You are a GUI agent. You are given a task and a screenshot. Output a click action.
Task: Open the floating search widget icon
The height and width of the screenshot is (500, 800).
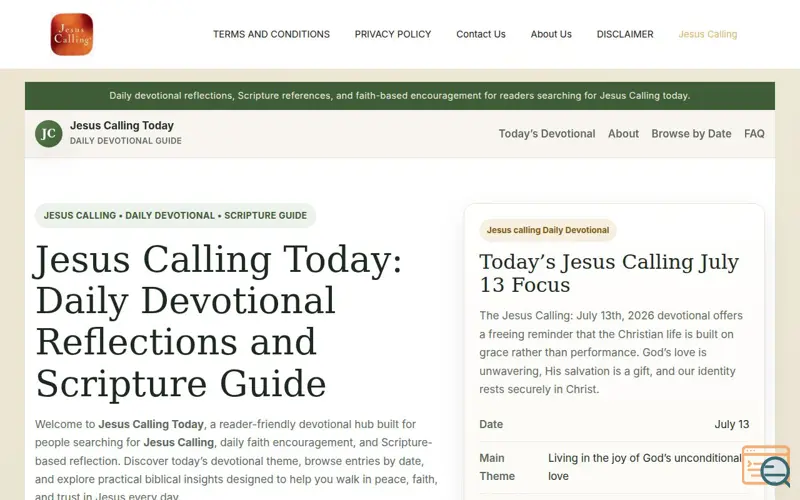767,466
